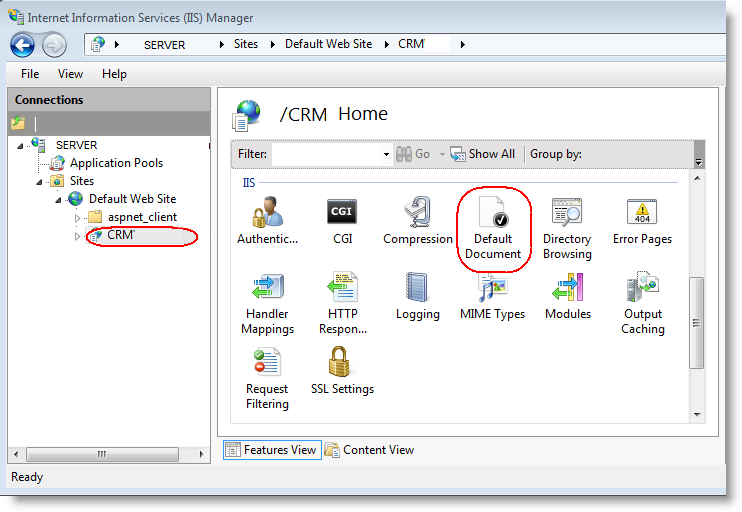Switch to Content View tab

coord(369,450)
